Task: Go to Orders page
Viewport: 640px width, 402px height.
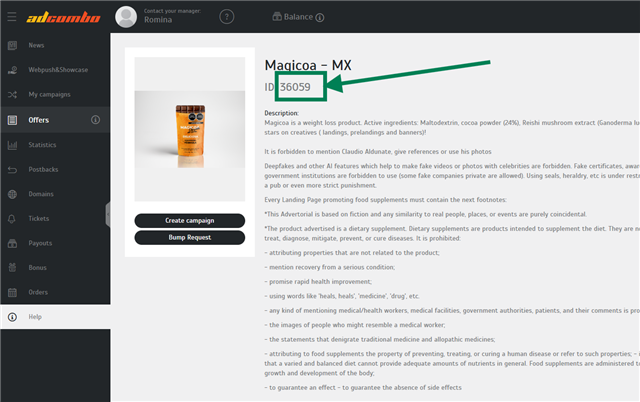Action: click(x=55, y=292)
